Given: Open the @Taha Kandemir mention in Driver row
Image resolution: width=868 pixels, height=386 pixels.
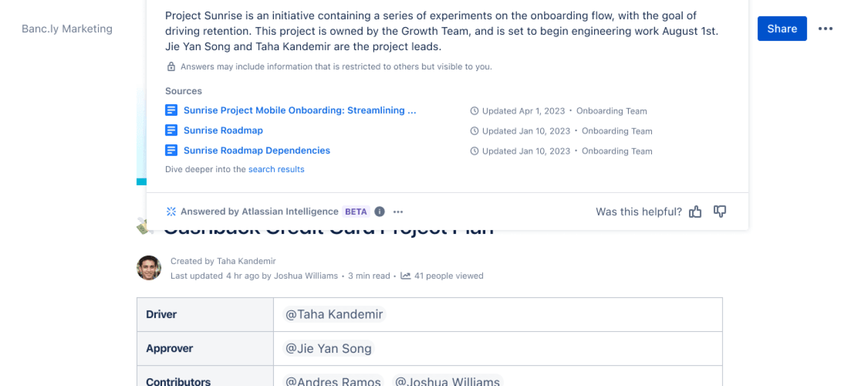Looking at the screenshot, I should pyautogui.click(x=333, y=314).
